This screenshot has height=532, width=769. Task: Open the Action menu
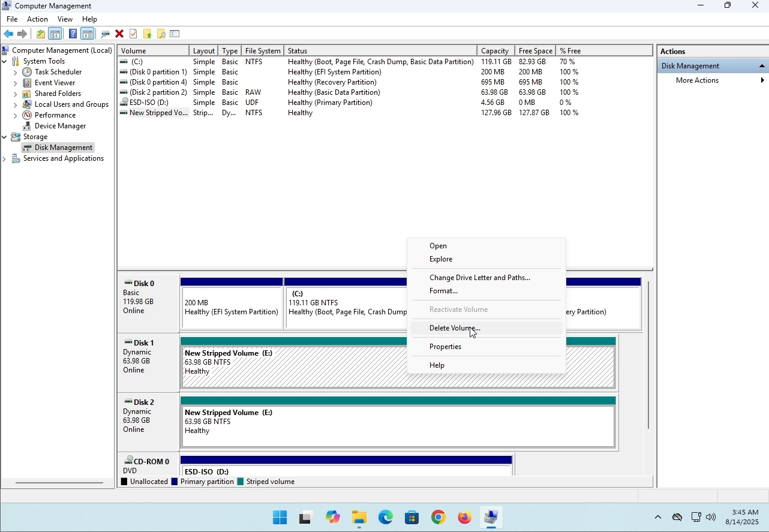(x=37, y=19)
